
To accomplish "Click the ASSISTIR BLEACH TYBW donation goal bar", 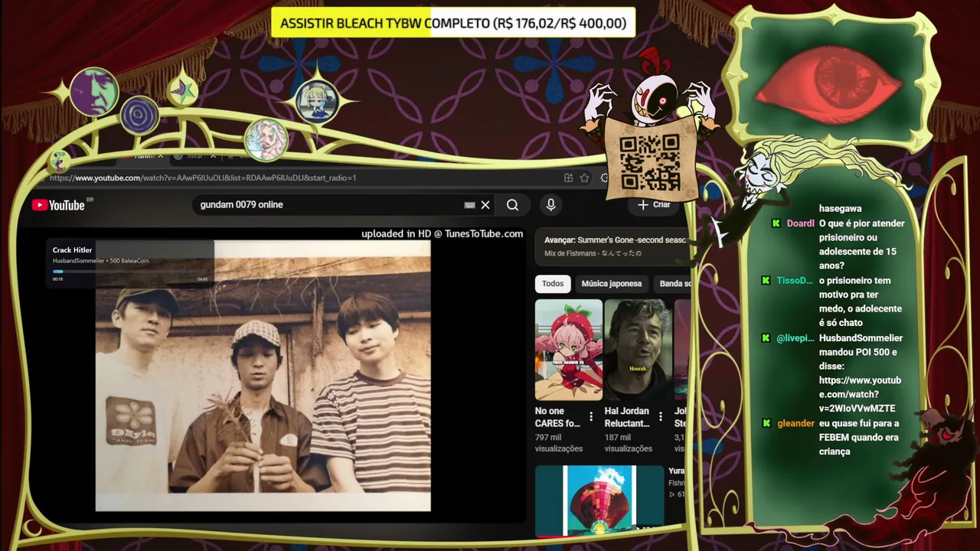I will pyautogui.click(x=453, y=23).
